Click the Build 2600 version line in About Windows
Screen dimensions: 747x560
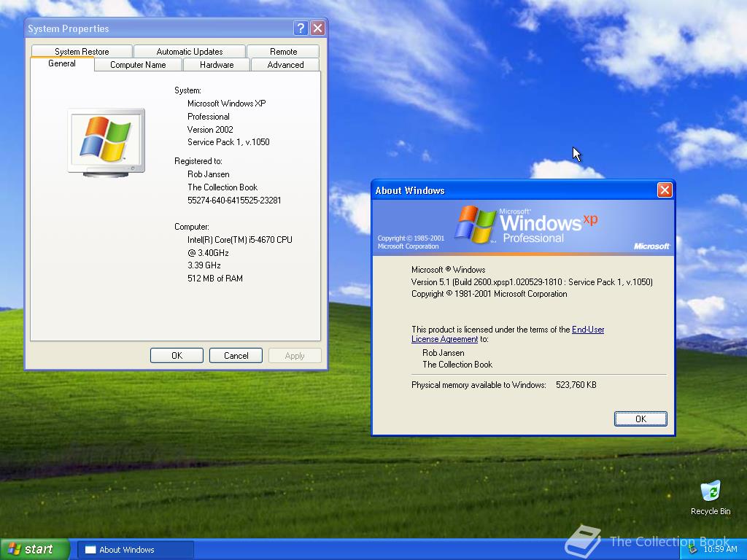click(532, 282)
